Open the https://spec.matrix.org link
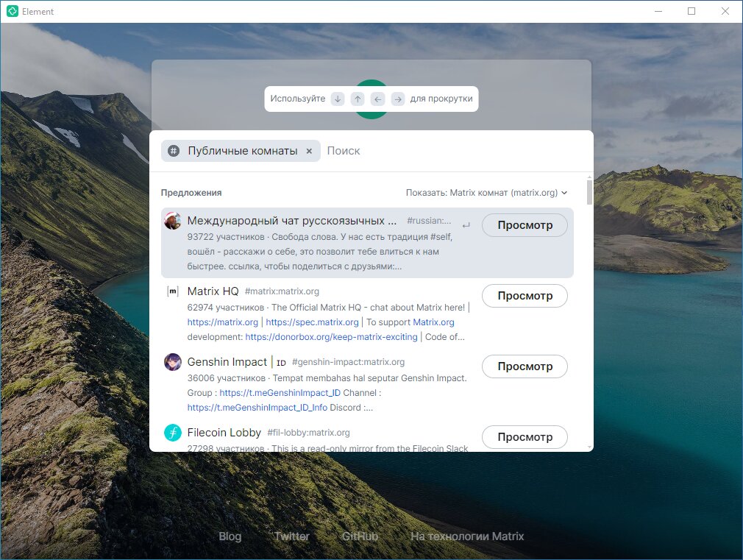This screenshot has width=743, height=560. (x=312, y=322)
